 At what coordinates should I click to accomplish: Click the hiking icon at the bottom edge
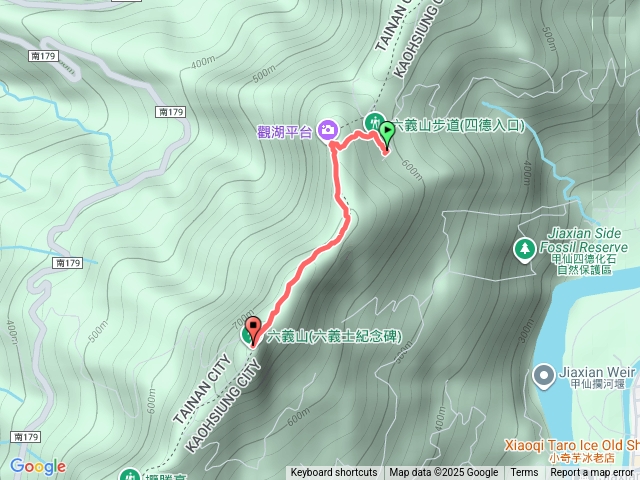[x=130, y=474]
